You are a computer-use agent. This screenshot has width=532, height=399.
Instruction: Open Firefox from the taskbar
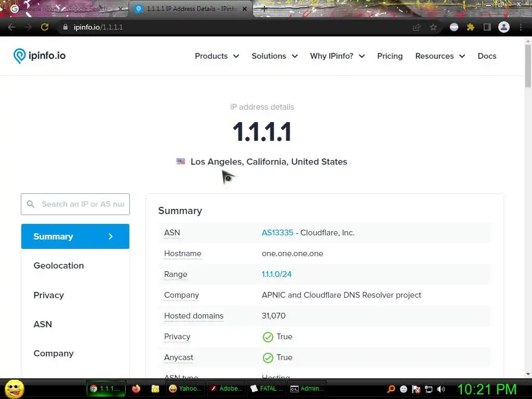coord(136,389)
